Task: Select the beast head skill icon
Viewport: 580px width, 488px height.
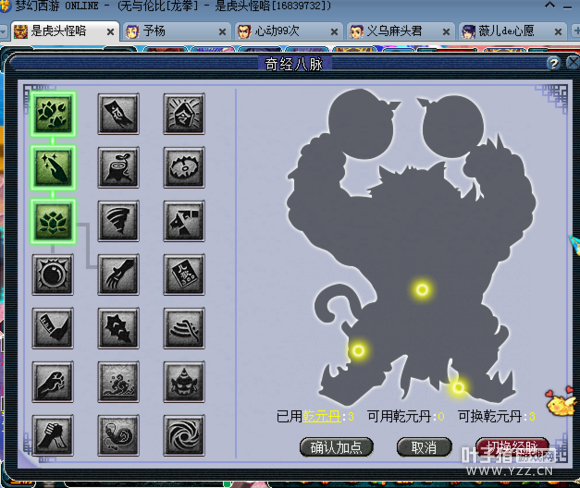Action: click(x=184, y=221)
